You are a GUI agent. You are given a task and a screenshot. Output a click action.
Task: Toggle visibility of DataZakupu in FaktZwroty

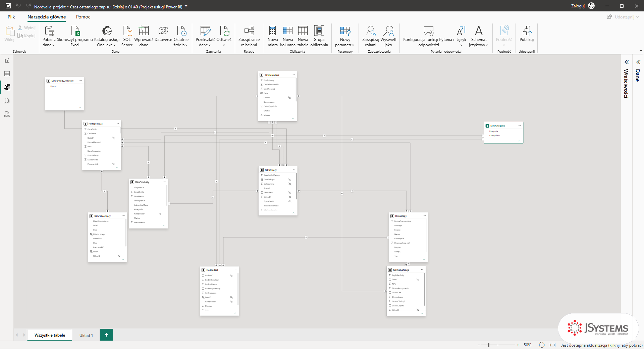coord(290,180)
